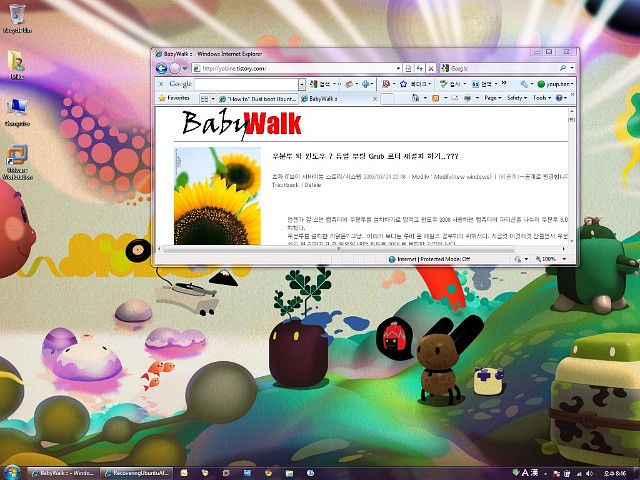Click the volume speaker tray icon
Image resolution: width=640 pixels, height=480 pixels.
[590, 473]
